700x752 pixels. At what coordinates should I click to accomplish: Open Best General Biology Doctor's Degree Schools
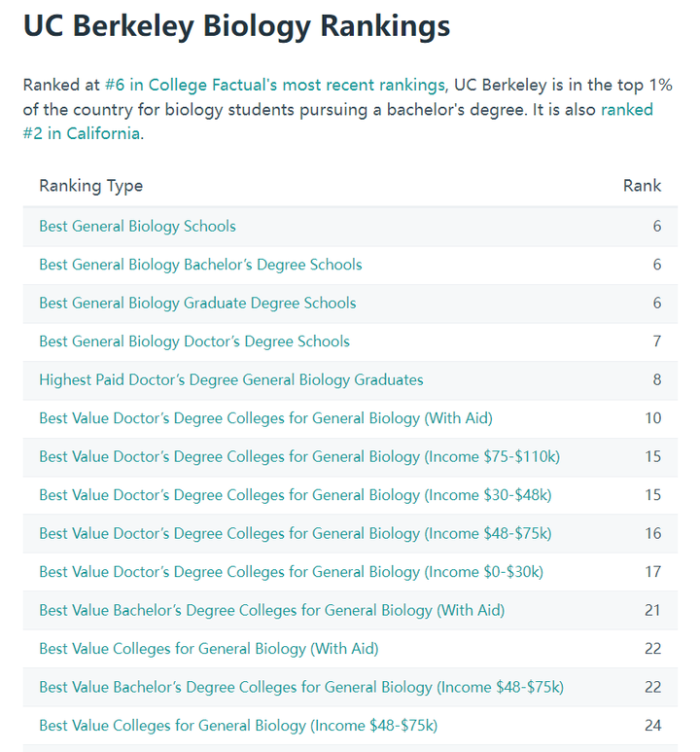click(x=194, y=341)
